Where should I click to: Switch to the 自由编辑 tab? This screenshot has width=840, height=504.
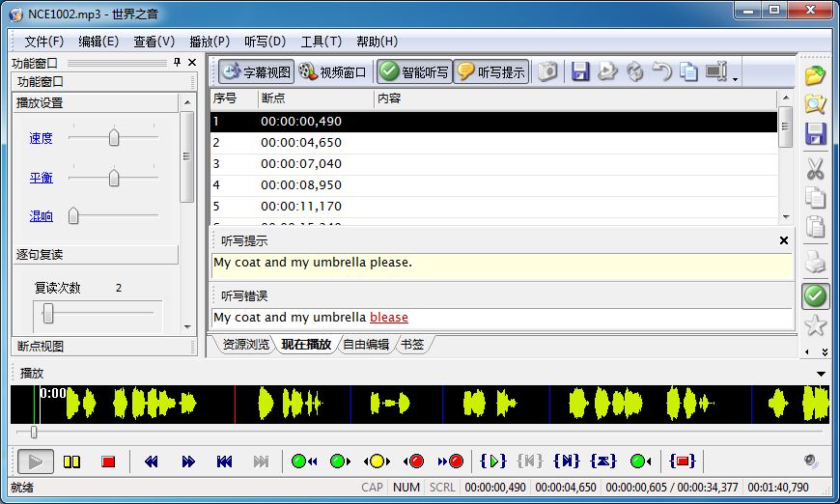click(366, 345)
